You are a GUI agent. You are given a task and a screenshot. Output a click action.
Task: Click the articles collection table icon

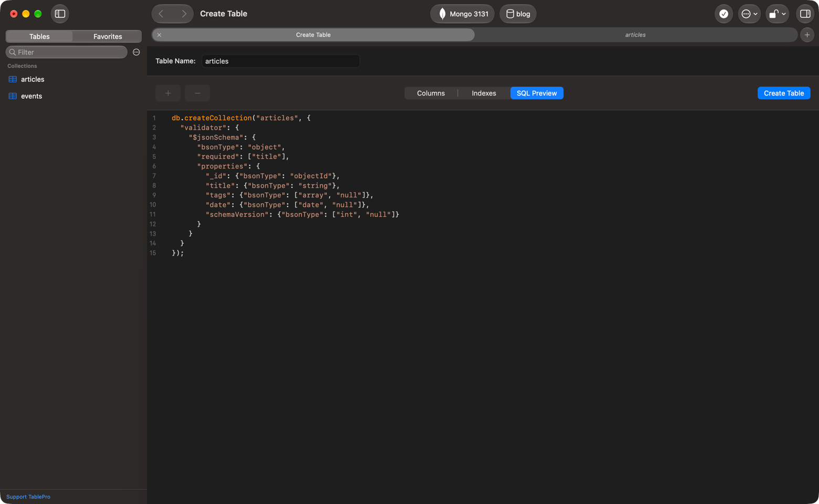[x=13, y=79]
